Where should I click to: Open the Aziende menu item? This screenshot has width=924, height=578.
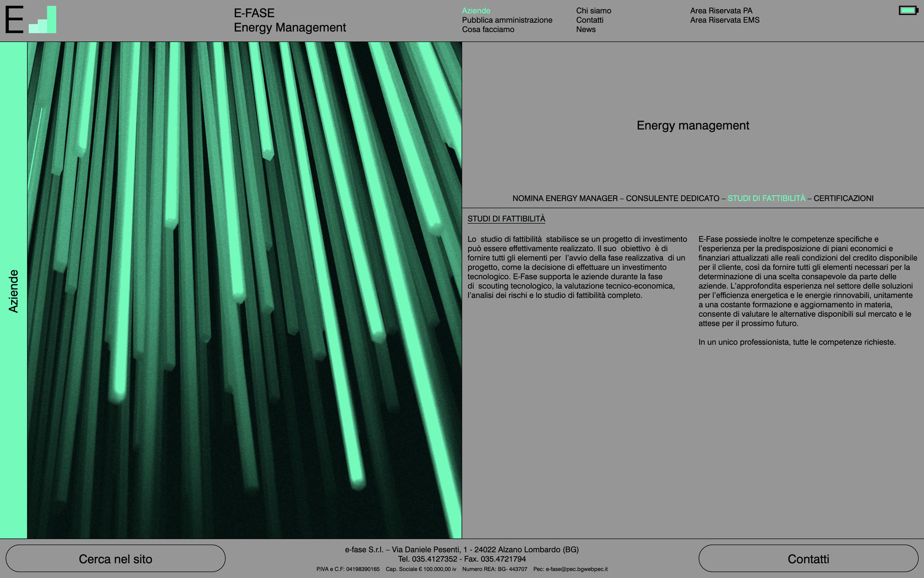pyautogui.click(x=476, y=11)
